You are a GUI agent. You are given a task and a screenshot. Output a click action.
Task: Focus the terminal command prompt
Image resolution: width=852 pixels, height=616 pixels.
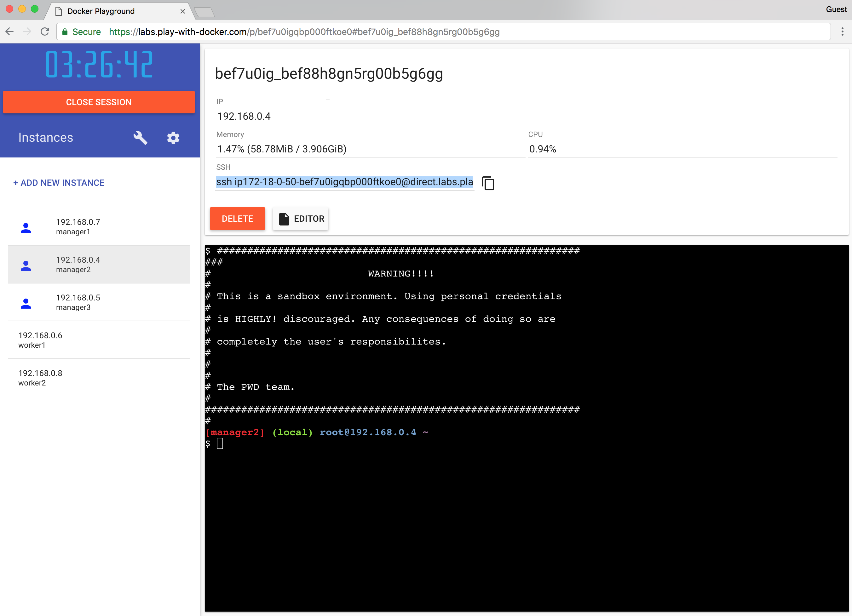(x=220, y=443)
